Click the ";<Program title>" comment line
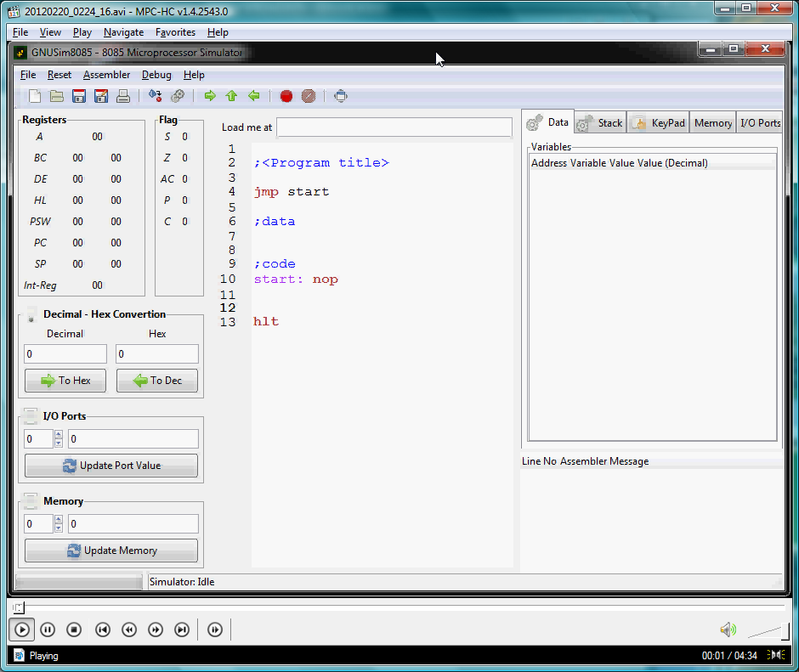 tap(321, 163)
